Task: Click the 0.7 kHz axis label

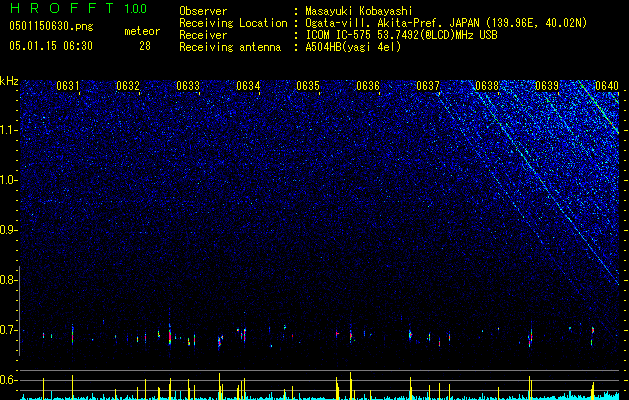Action: click(x=8, y=331)
